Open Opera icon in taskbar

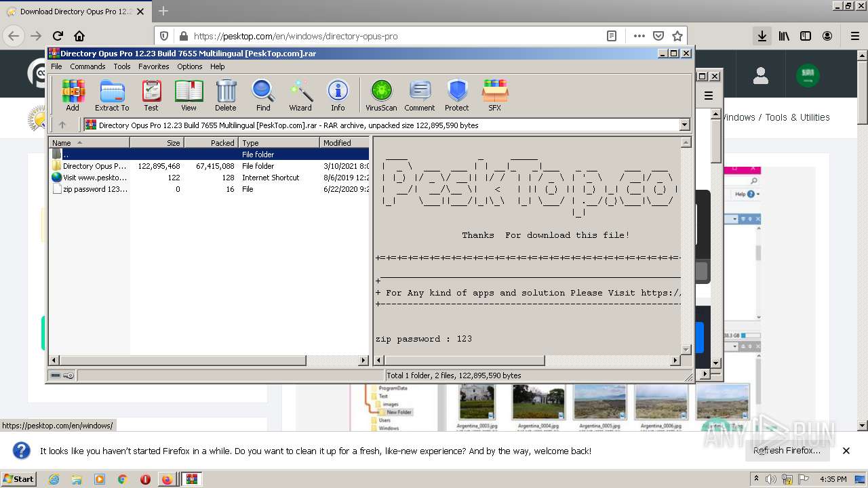[144, 479]
